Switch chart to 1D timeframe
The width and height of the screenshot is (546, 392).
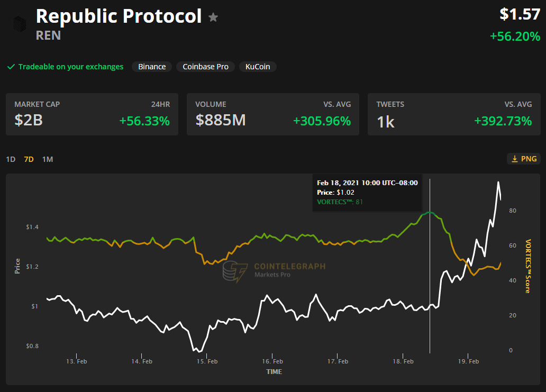pos(11,159)
